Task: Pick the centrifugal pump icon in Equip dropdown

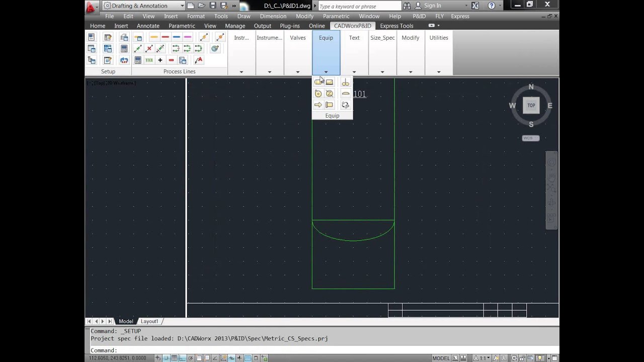Action: point(318,94)
